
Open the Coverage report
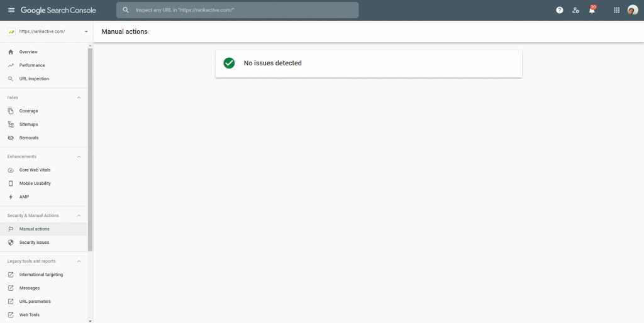point(43,111)
